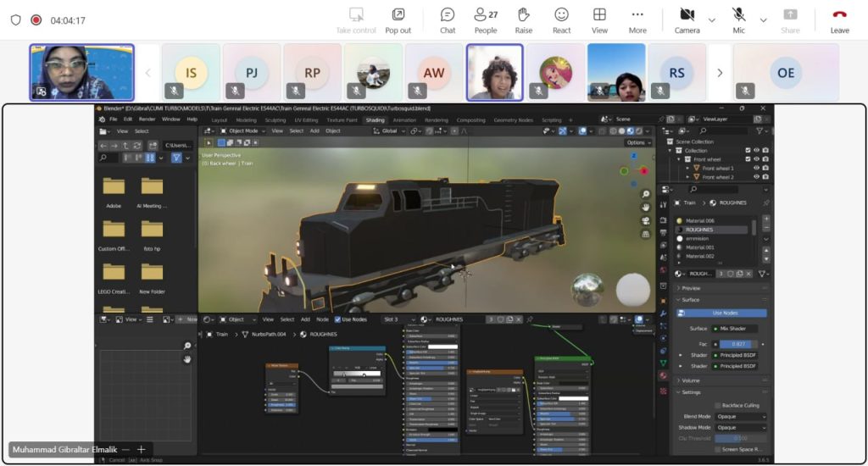Open the Object Mode dropdown
This screenshot has height=466, width=868.
tap(248, 131)
